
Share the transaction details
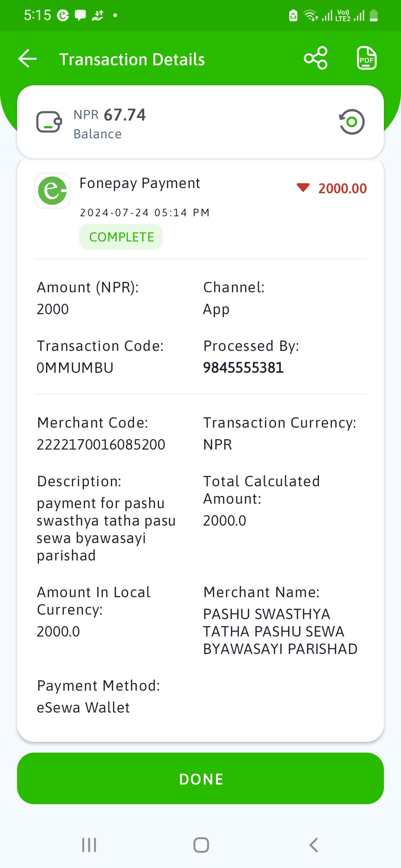(x=316, y=58)
